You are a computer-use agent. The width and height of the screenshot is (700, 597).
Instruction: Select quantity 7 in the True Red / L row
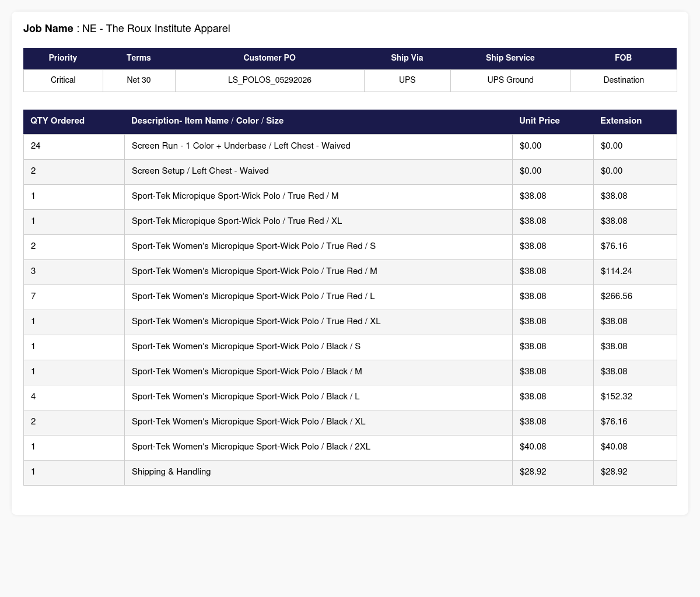click(x=33, y=296)
